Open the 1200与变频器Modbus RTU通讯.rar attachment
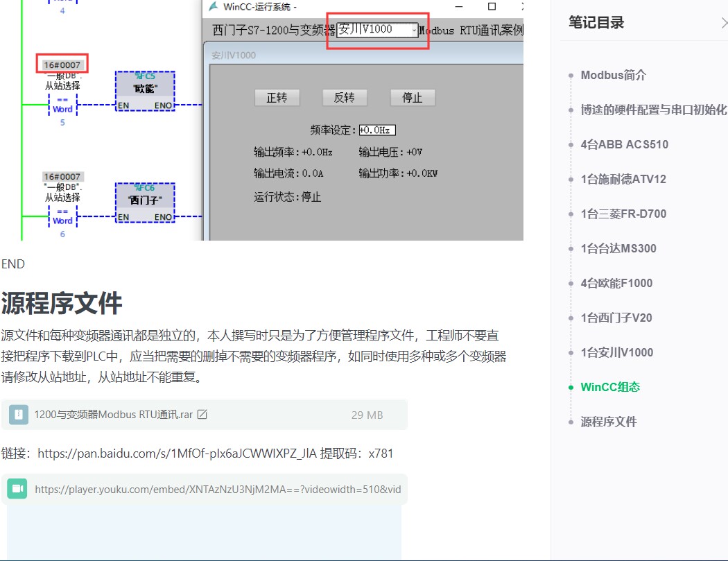 coord(205,414)
